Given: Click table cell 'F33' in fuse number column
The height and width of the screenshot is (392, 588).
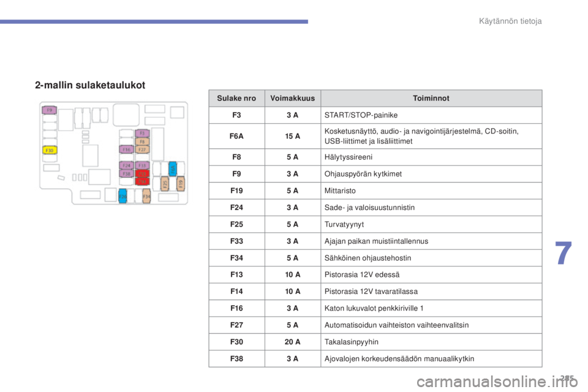Looking at the screenshot, I should pyautogui.click(x=236, y=241).
